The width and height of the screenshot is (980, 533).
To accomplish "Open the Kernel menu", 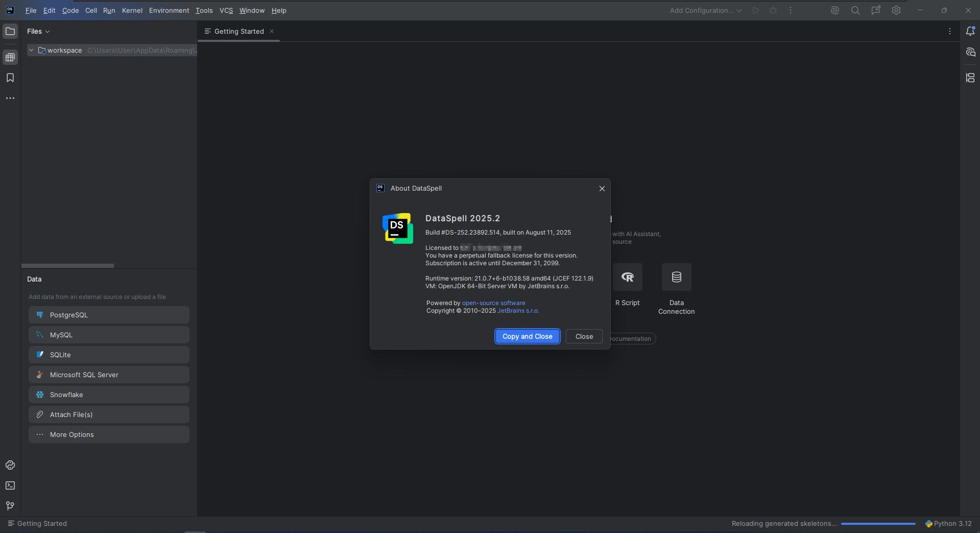I will coord(132,10).
